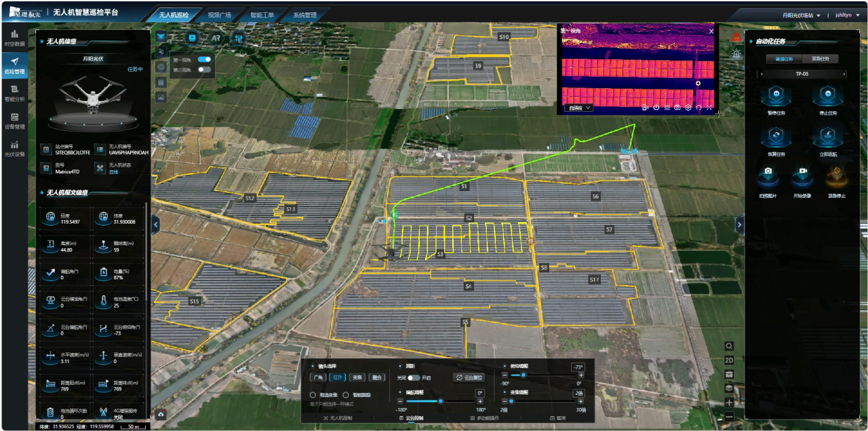This screenshot has width=868, height=431.
Task: Switch to the 紧急任务 tab
Action: 825,59
